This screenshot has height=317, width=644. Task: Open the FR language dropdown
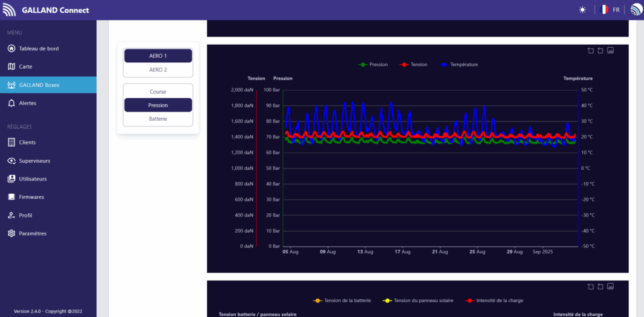(610, 10)
